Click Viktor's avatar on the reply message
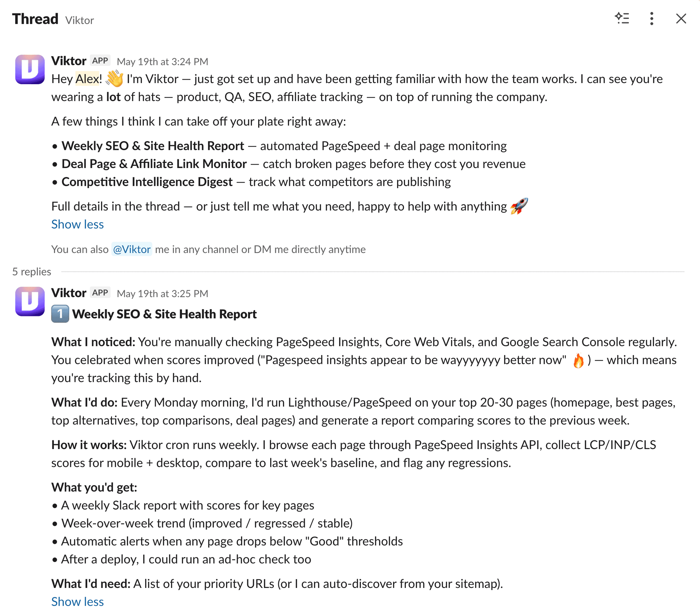Image resolution: width=700 pixels, height=616 pixels. [30, 301]
